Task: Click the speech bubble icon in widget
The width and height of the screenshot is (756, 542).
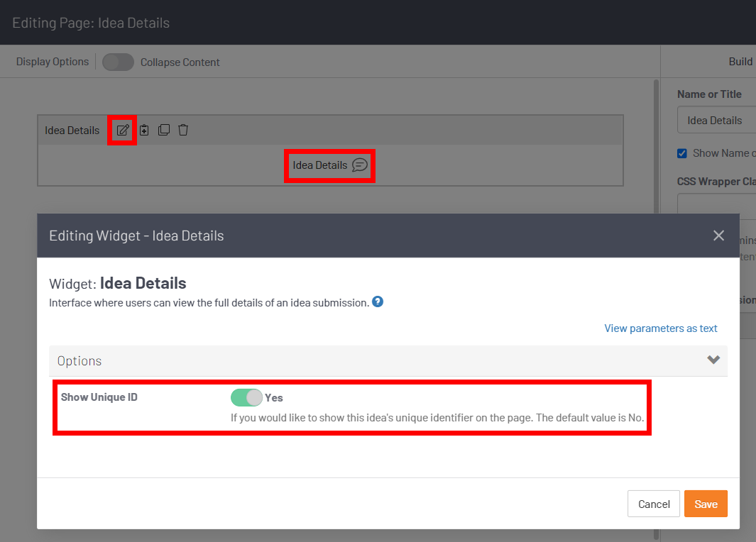Action: [x=360, y=165]
